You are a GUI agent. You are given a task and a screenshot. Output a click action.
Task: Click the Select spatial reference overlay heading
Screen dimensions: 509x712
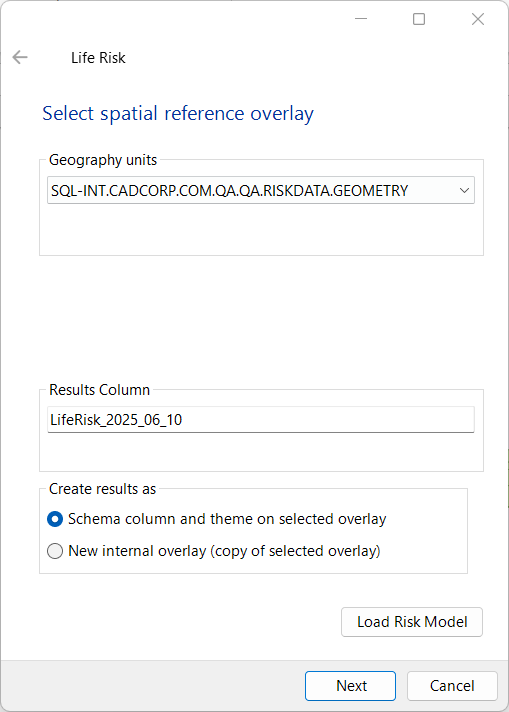(x=178, y=114)
